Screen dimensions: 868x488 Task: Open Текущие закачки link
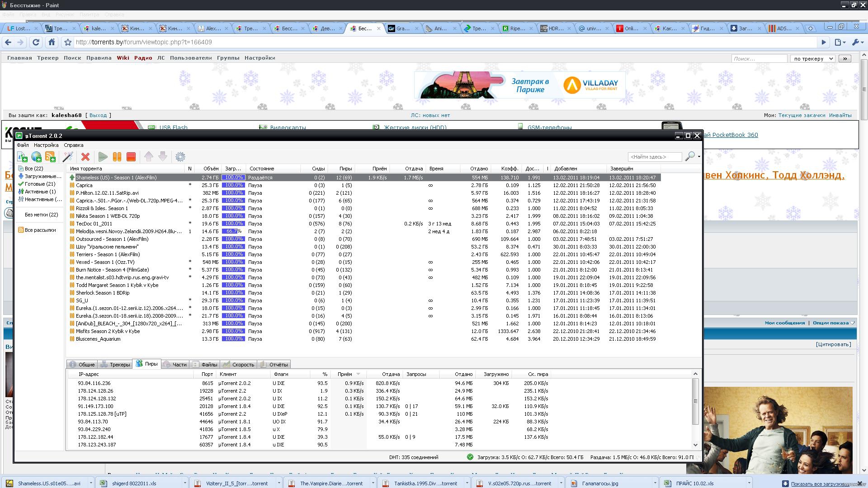coord(802,115)
